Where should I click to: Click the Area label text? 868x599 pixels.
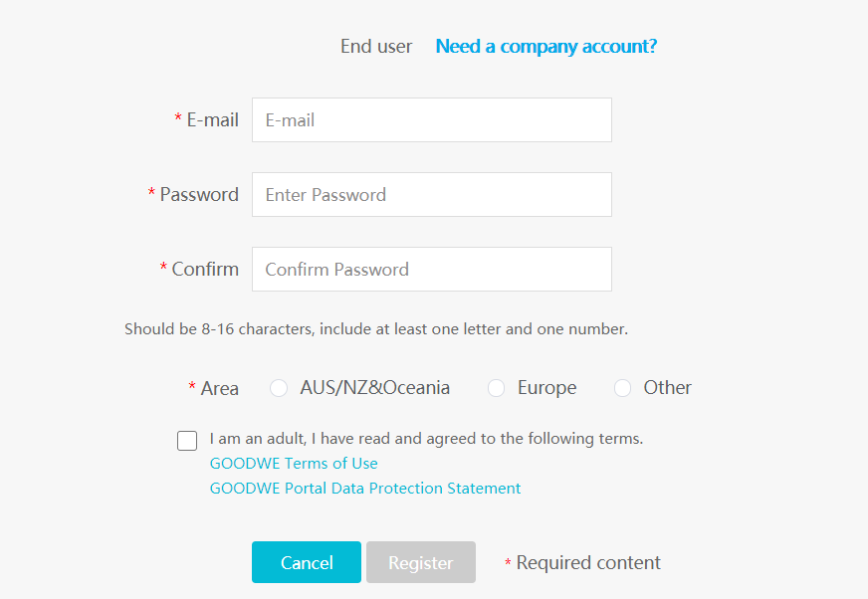[x=219, y=388]
